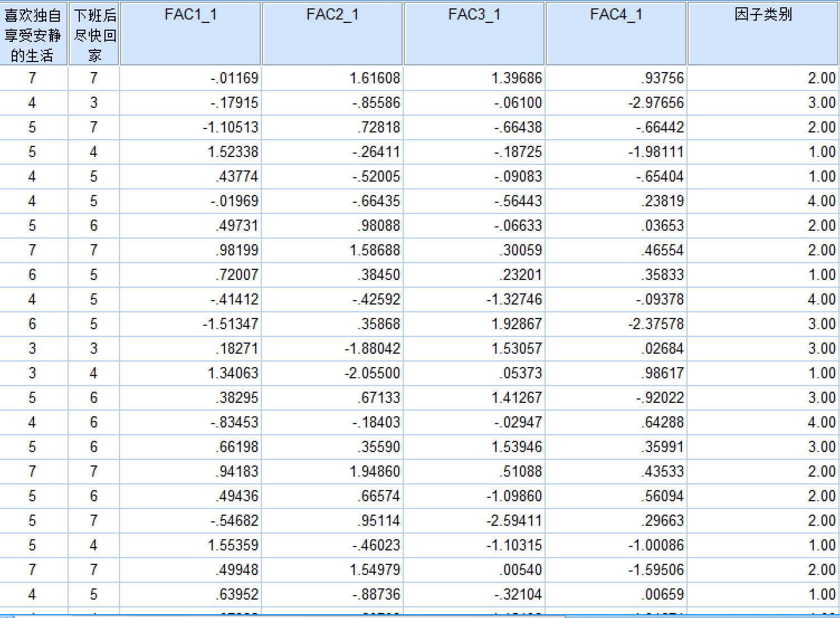Click cell value -1.32746

pyautogui.click(x=514, y=300)
